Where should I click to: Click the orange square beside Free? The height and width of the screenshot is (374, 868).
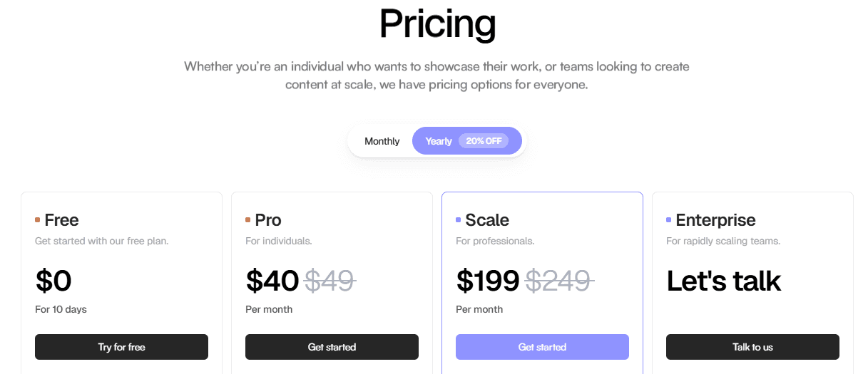click(x=37, y=220)
